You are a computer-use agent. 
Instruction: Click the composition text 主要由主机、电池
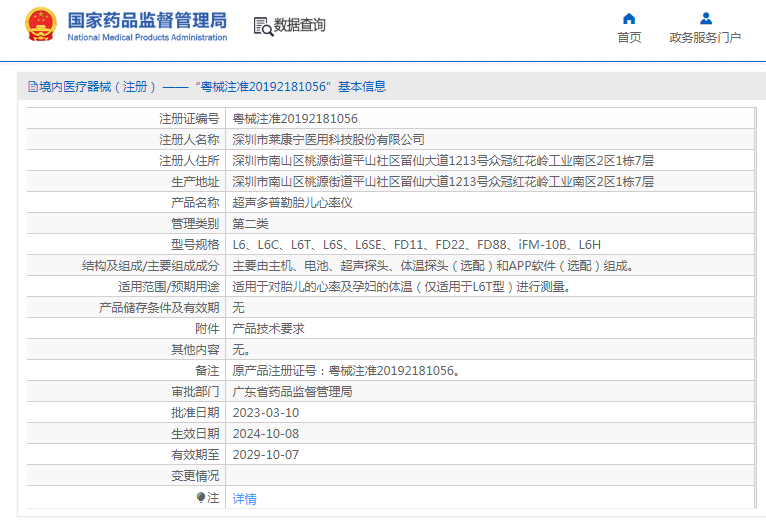click(433, 266)
